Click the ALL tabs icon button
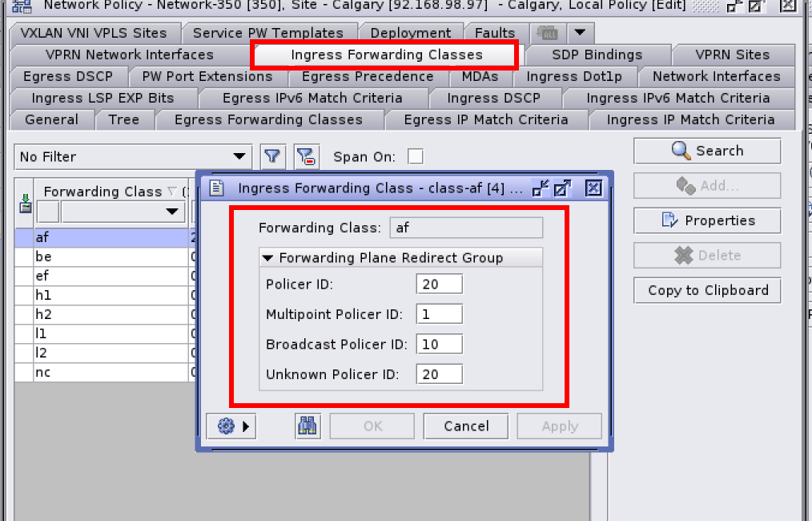The width and height of the screenshot is (812, 521). [x=548, y=33]
